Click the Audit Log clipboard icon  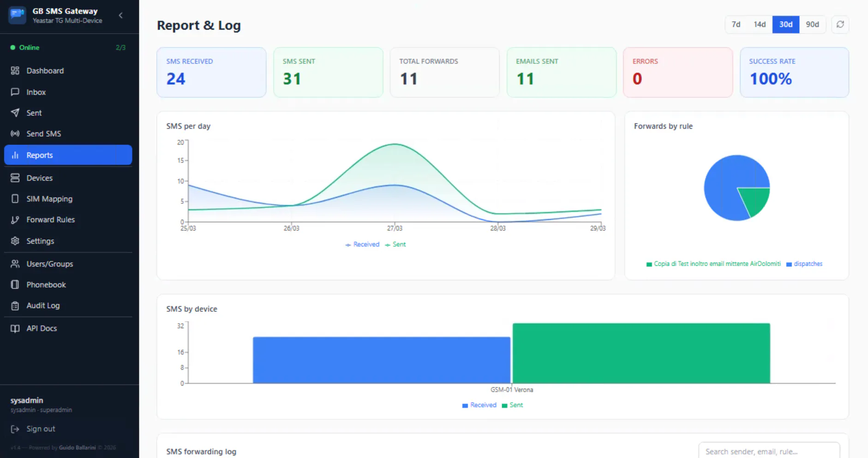coord(15,306)
